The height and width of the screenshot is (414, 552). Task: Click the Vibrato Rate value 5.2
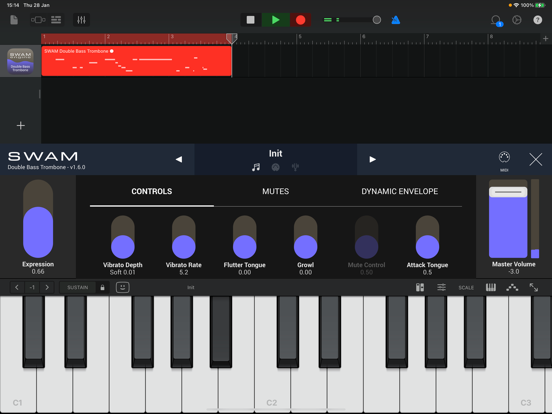click(x=183, y=272)
